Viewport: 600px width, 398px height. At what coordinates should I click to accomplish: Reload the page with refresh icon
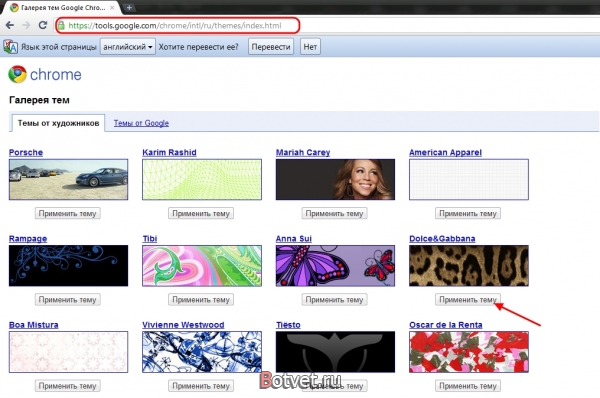tap(43, 25)
